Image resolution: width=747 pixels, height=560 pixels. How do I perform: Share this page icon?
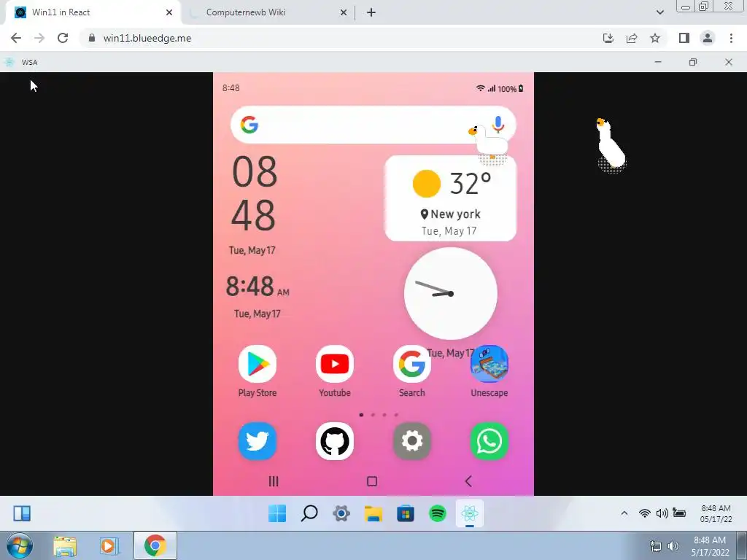point(632,38)
